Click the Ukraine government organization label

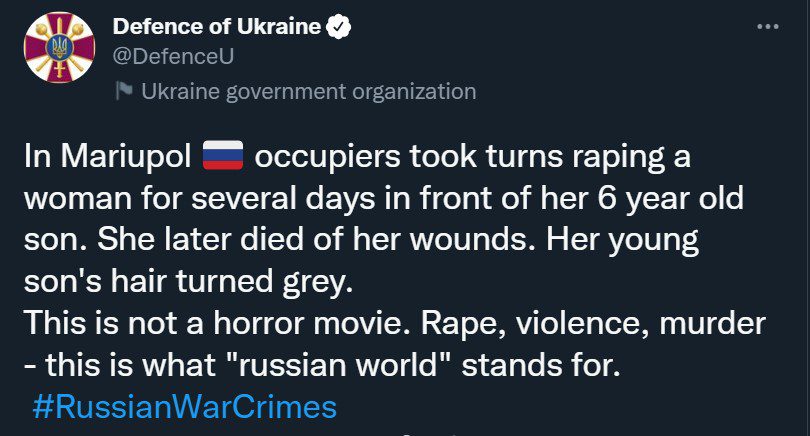(x=308, y=91)
